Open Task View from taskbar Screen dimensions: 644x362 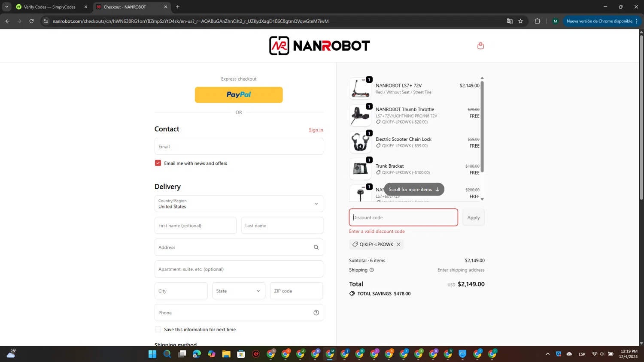(x=182, y=354)
